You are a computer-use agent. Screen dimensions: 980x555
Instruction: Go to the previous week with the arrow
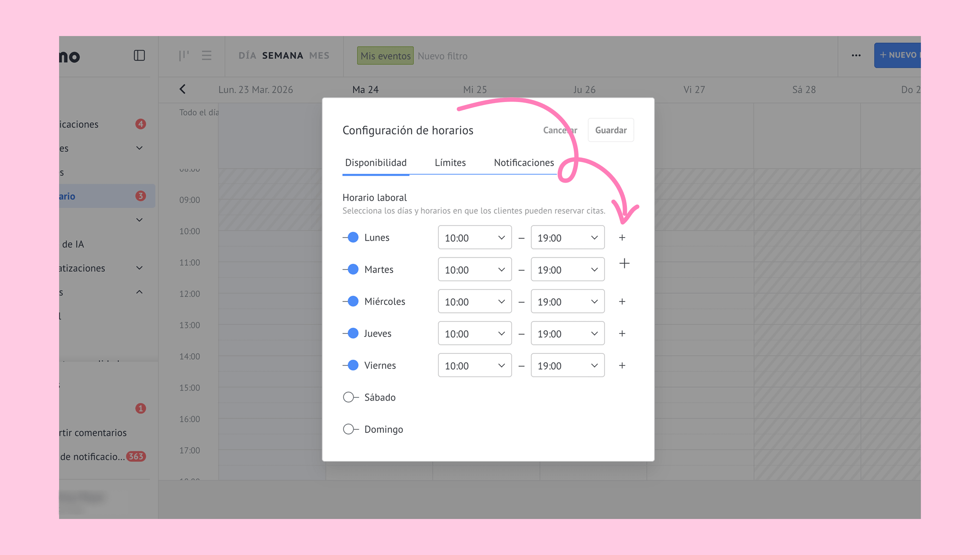(183, 89)
